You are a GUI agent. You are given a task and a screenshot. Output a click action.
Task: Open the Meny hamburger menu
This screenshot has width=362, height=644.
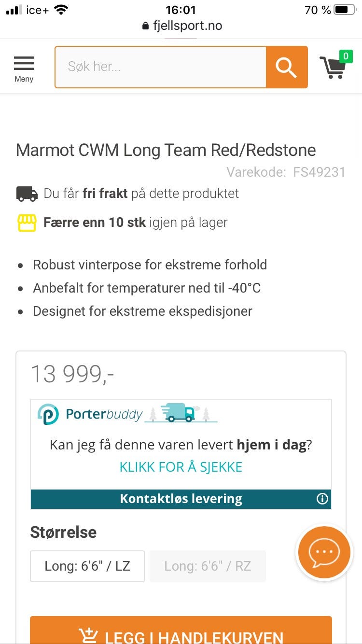coord(24,68)
